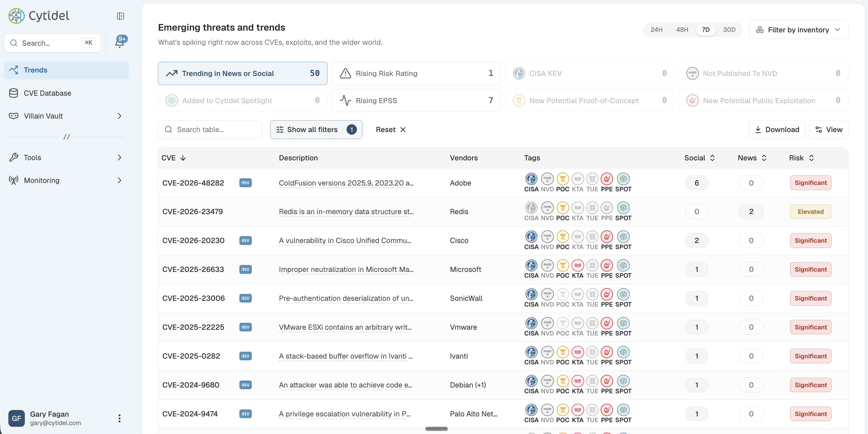Screen dimensions: 868x434
Task: Toggle the Not Published To NVD filter
Action: click(763, 73)
